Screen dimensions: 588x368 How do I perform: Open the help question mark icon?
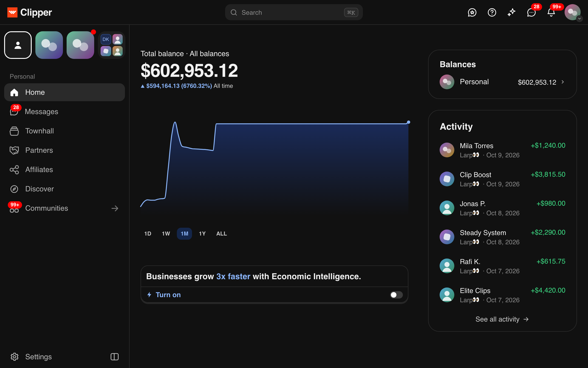tap(492, 12)
